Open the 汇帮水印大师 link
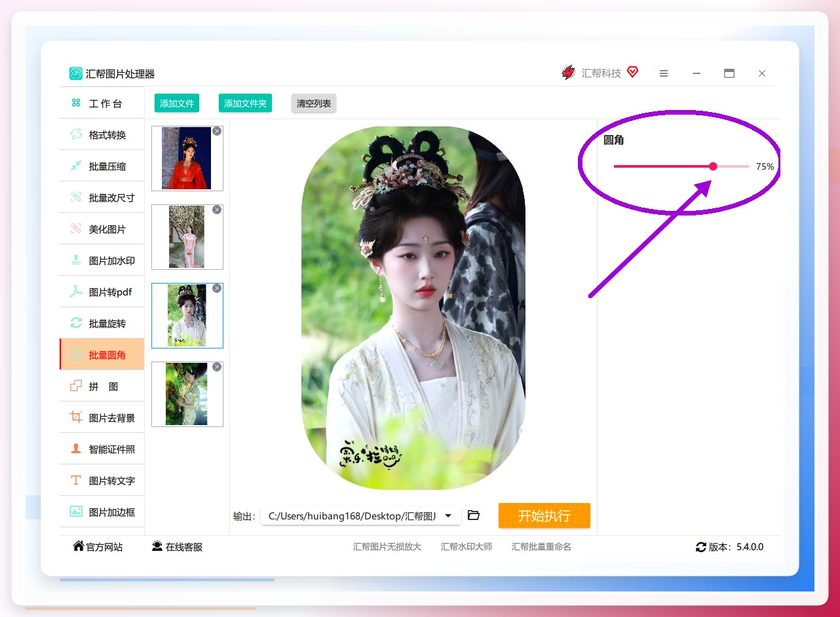This screenshot has height=617, width=840. click(x=467, y=547)
